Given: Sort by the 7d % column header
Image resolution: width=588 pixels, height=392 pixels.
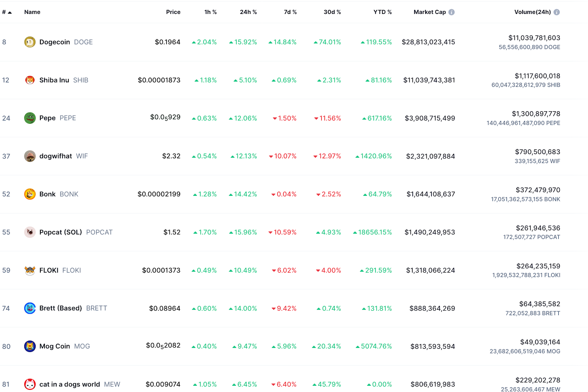Looking at the screenshot, I should [x=290, y=12].
